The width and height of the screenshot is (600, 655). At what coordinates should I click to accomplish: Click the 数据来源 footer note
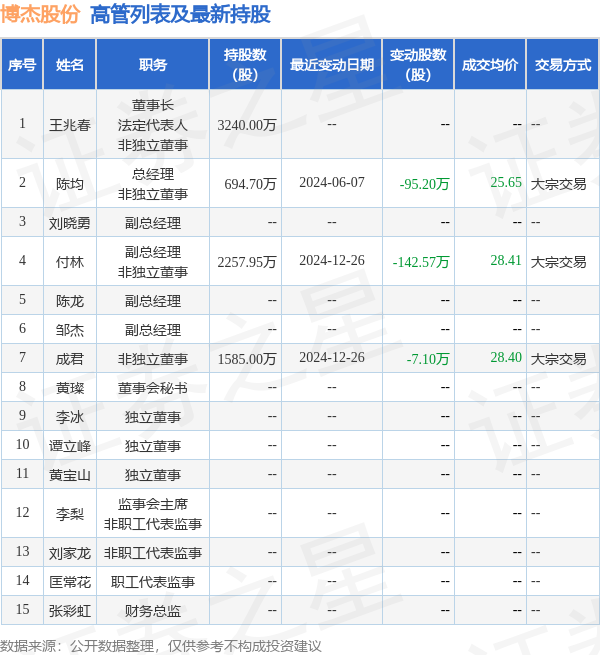tap(160, 646)
